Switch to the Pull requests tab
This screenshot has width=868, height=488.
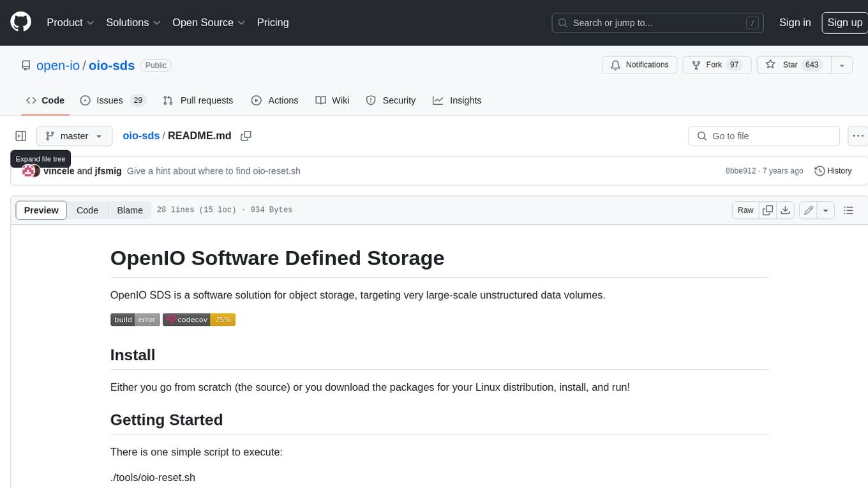click(x=198, y=100)
